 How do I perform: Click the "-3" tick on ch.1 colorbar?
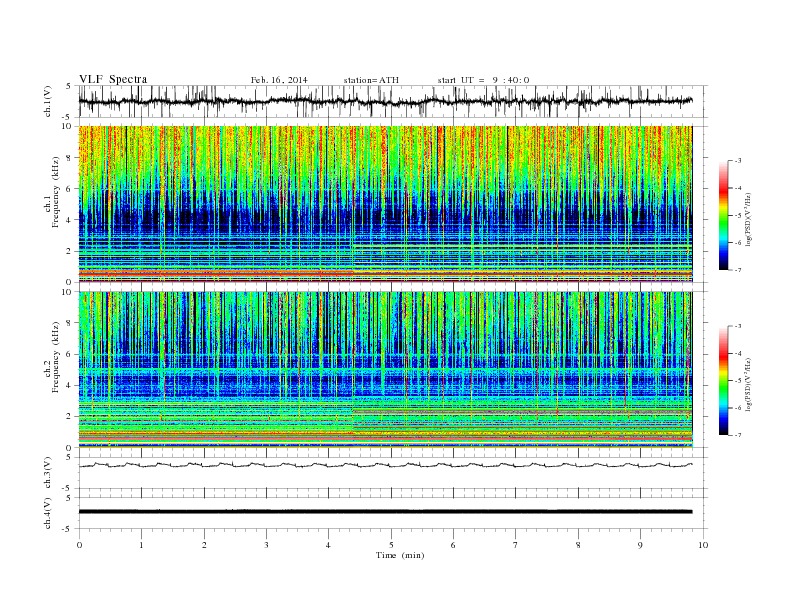tap(738, 161)
